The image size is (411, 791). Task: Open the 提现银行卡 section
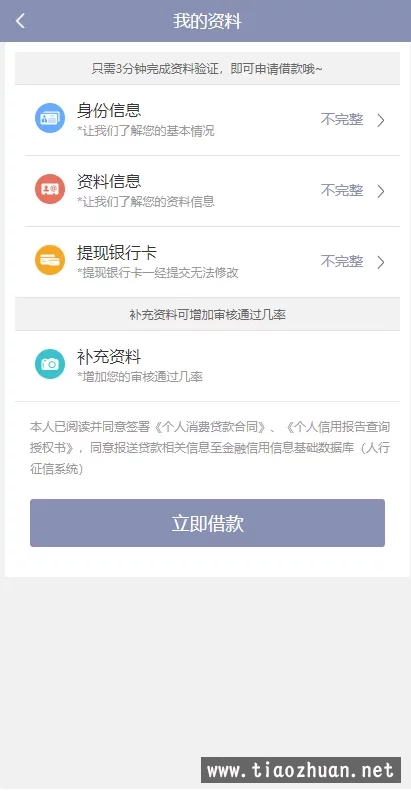pyautogui.click(x=207, y=262)
